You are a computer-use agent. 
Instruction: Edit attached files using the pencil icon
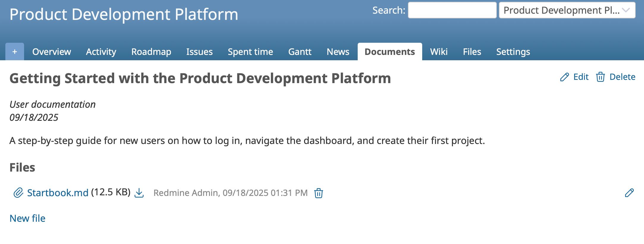tap(629, 193)
